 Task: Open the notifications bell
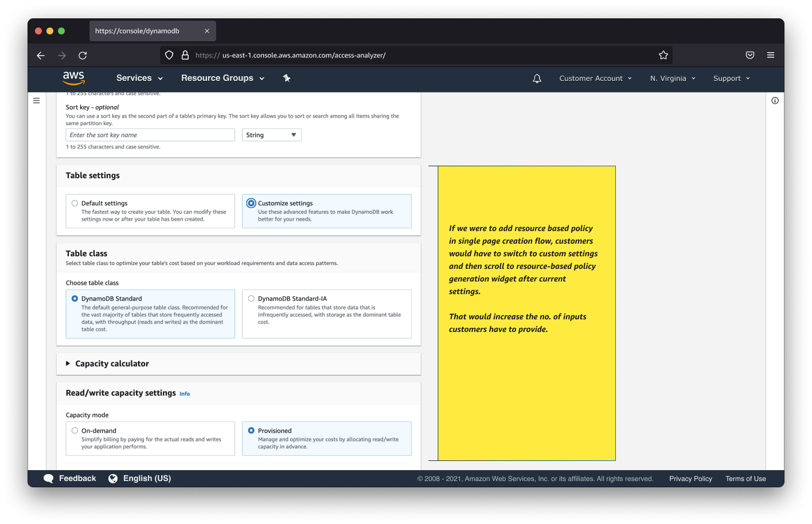coord(537,79)
